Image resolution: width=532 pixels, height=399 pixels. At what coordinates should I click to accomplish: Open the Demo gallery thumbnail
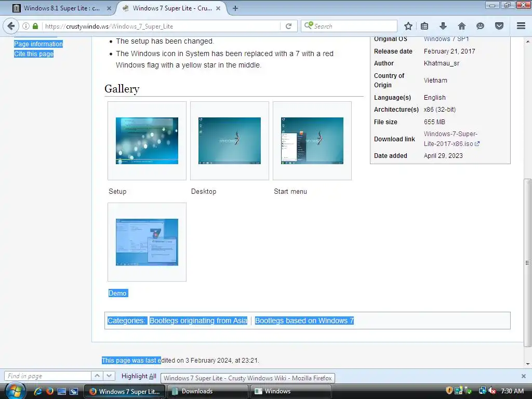147,242
